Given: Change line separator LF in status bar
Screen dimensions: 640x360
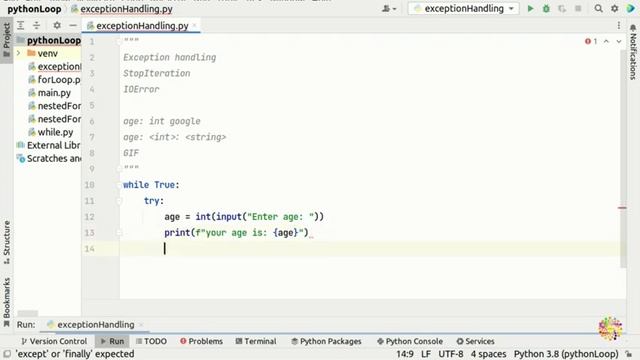Looking at the screenshot, I should pyautogui.click(x=426, y=354).
